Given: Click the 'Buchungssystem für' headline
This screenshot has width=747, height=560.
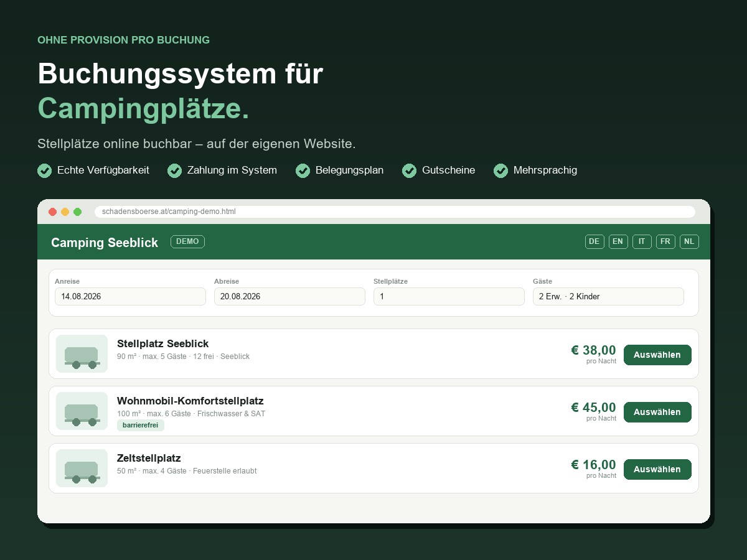Looking at the screenshot, I should [x=181, y=74].
